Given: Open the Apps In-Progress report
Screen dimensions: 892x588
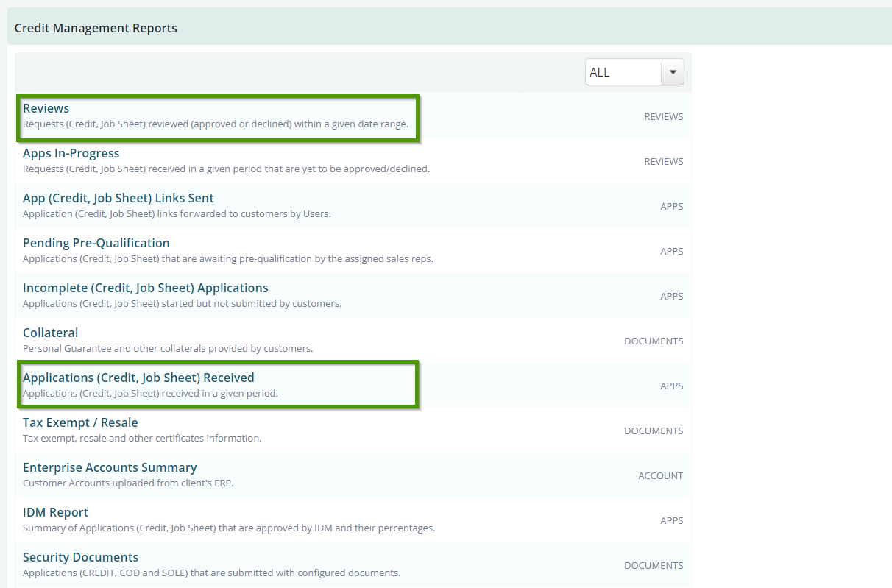Looking at the screenshot, I should point(71,153).
